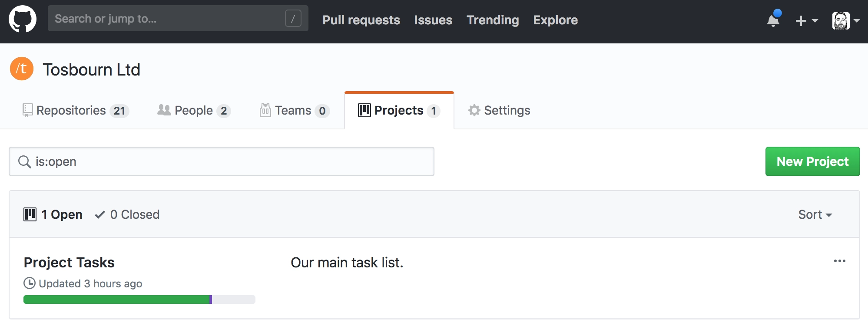Click the project board icon beside 1 Open

pyautogui.click(x=30, y=214)
